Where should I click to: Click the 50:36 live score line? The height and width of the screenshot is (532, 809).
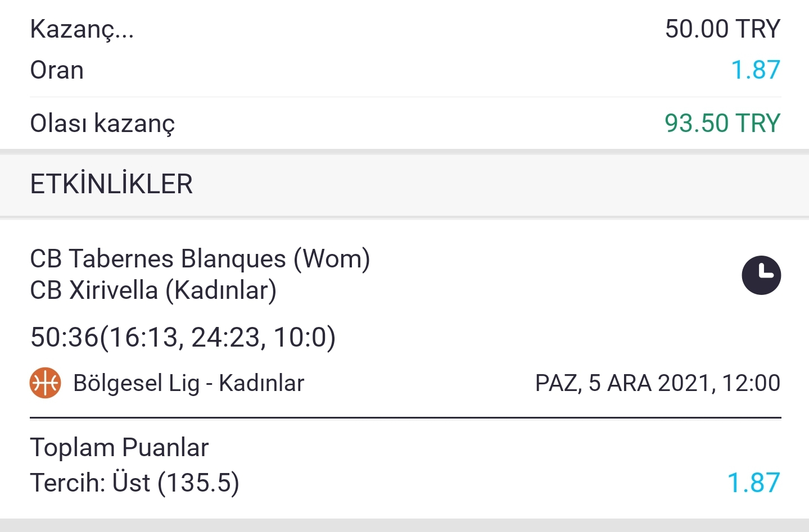pyautogui.click(x=183, y=338)
